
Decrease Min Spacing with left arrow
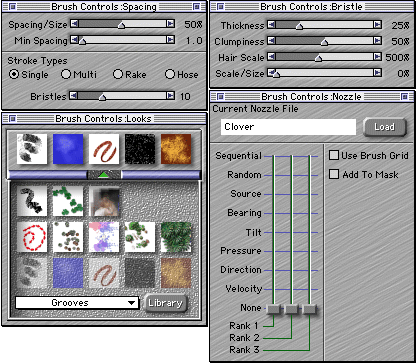click(x=74, y=40)
